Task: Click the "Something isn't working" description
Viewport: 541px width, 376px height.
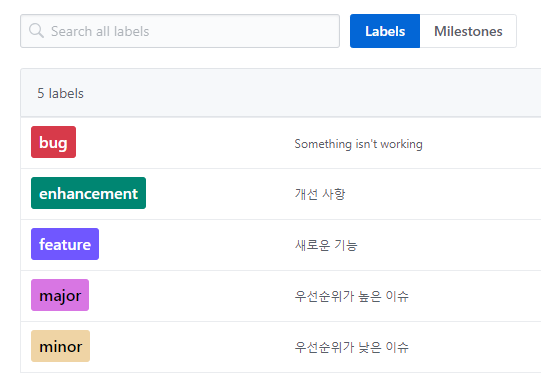Action: pos(358,144)
